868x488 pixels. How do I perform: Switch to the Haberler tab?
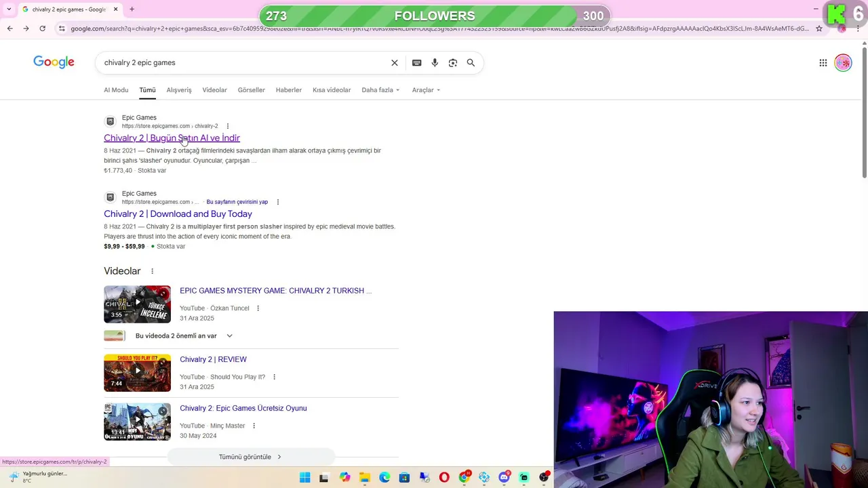pos(289,90)
